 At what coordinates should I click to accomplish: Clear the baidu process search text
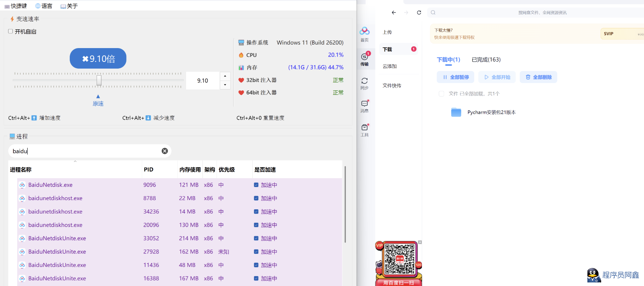point(165,151)
